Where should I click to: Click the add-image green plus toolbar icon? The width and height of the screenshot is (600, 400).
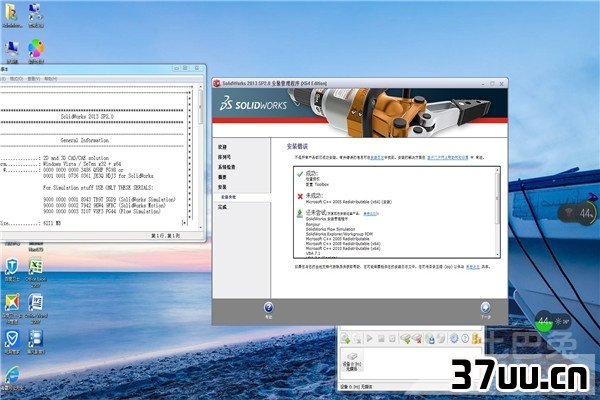tap(345, 338)
